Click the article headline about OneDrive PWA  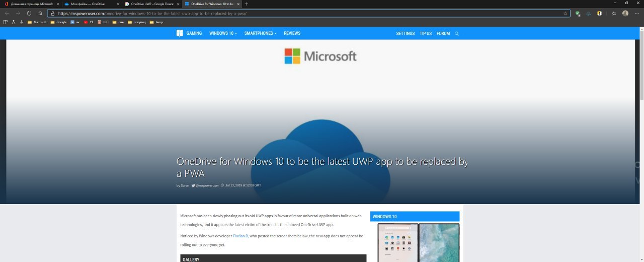click(322, 167)
